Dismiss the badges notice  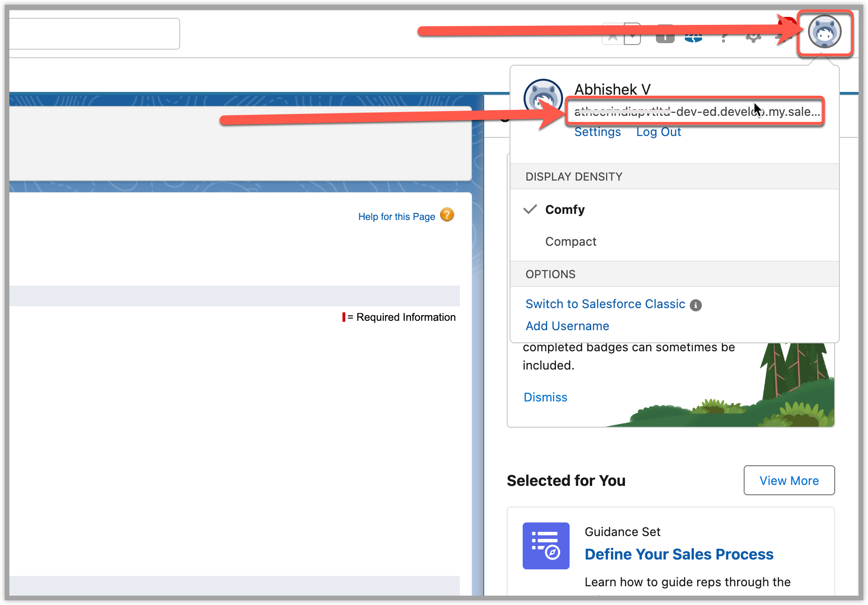[x=545, y=397]
